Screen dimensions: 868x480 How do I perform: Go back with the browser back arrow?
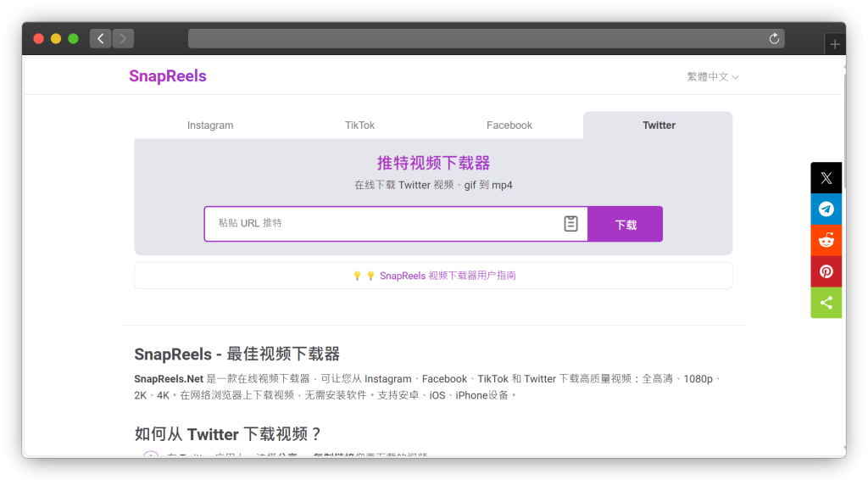point(101,38)
